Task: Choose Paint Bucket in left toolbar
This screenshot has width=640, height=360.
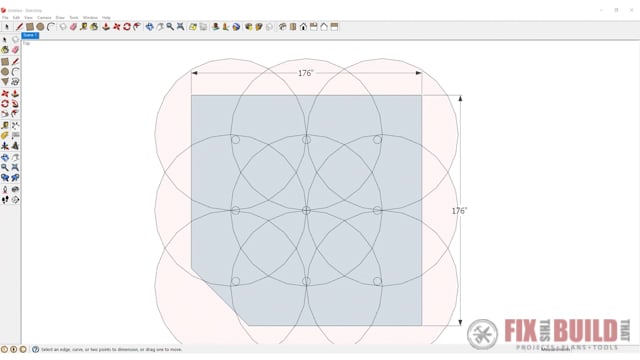Action: 5,50
